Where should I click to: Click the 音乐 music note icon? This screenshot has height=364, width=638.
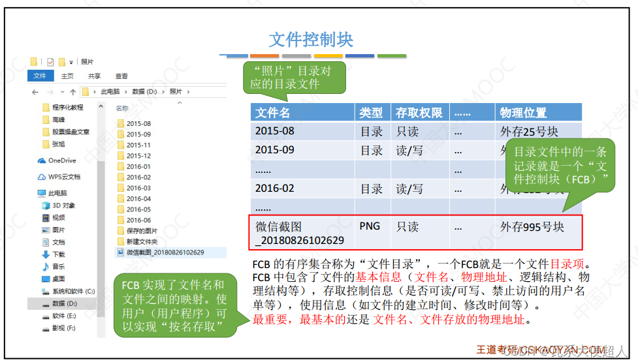pyautogui.click(x=46, y=267)
